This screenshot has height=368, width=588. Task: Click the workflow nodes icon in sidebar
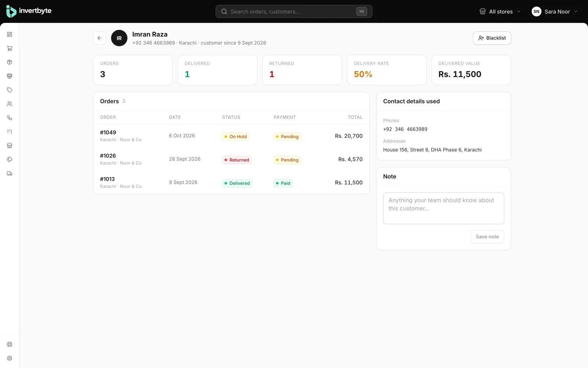[x=10, y=118]
